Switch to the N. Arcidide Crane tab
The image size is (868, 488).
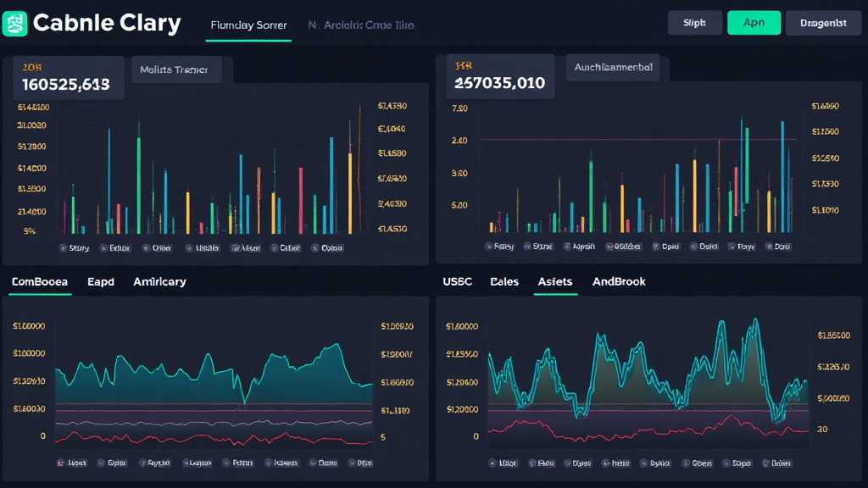(360, 25)
